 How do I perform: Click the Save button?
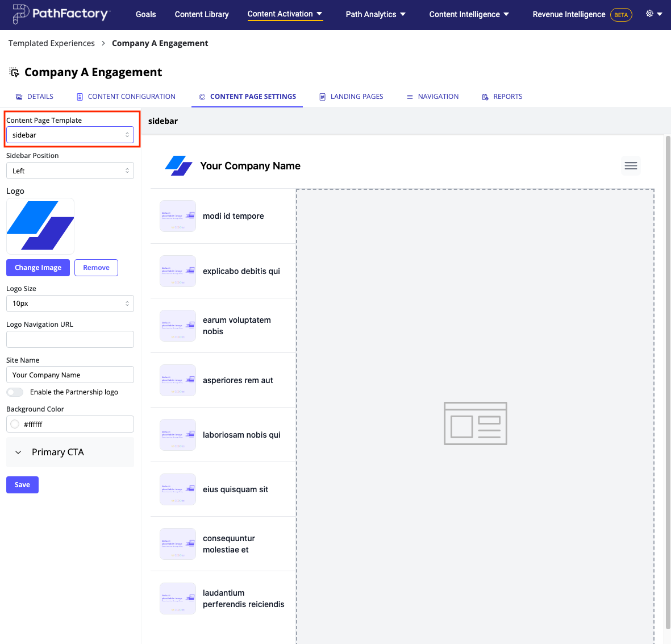(22, 484)
